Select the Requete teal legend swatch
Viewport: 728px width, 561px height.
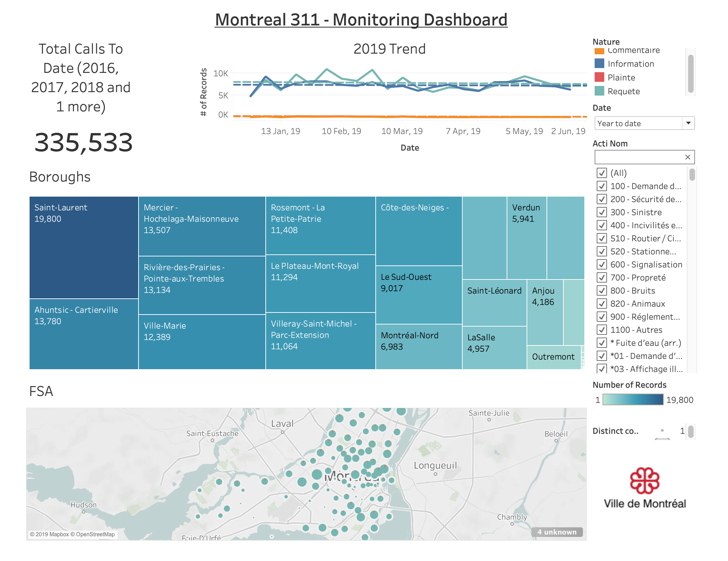tap(599, 91)
